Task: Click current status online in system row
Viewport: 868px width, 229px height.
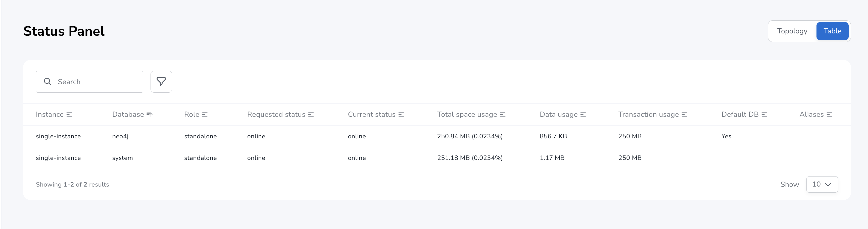Action: pos(357,158)
